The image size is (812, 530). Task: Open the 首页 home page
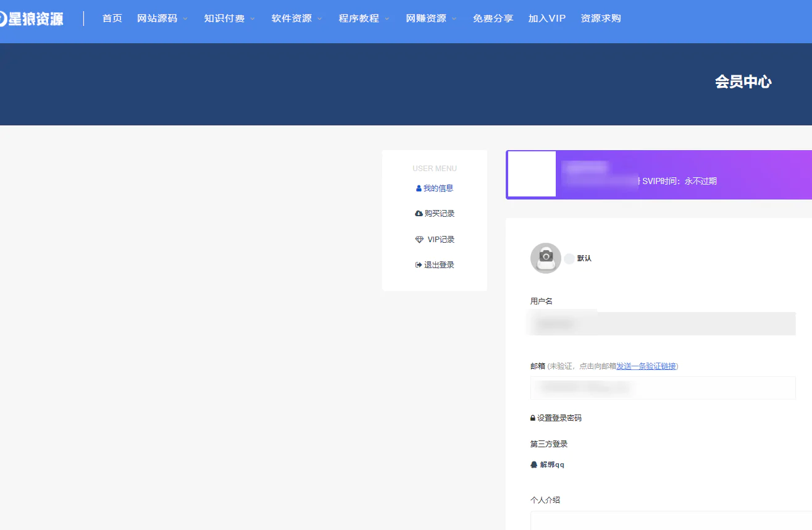click(x=112, y=19)
